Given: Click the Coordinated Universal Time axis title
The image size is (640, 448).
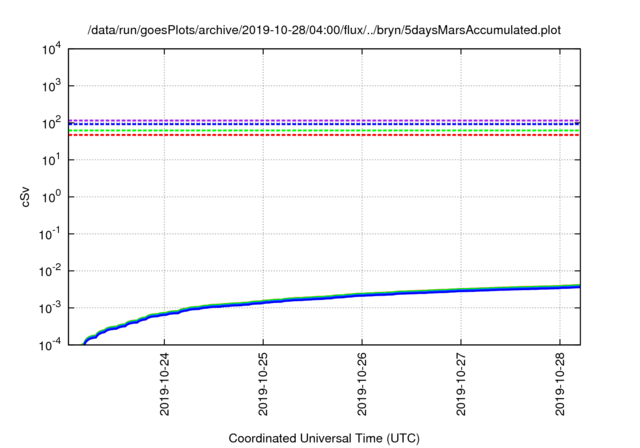Looking at the screenshot, I should coord(324,439).
